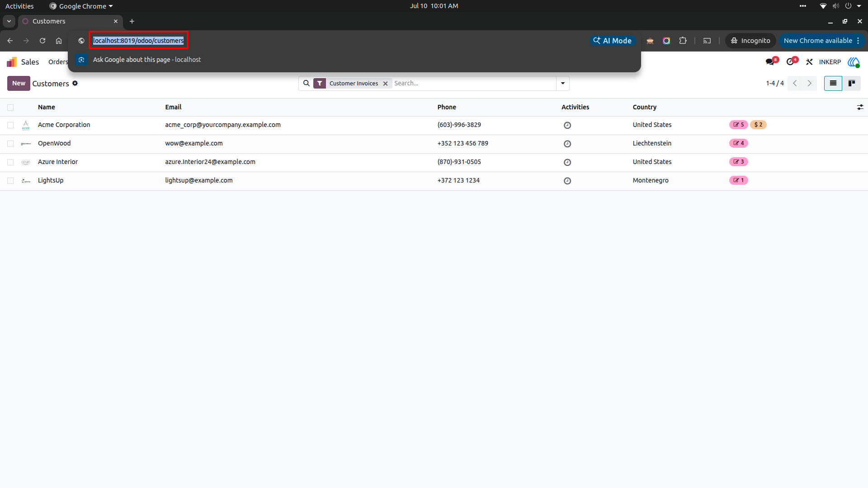
Task: Click the activity clock for LightsUp
Action: click(x=567, y=181)
